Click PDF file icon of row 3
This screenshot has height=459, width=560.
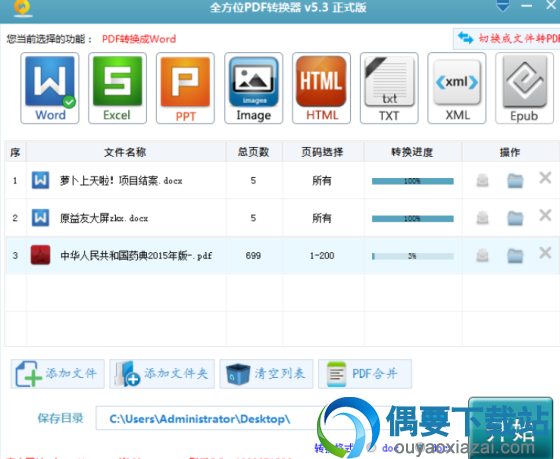[40, 255]
